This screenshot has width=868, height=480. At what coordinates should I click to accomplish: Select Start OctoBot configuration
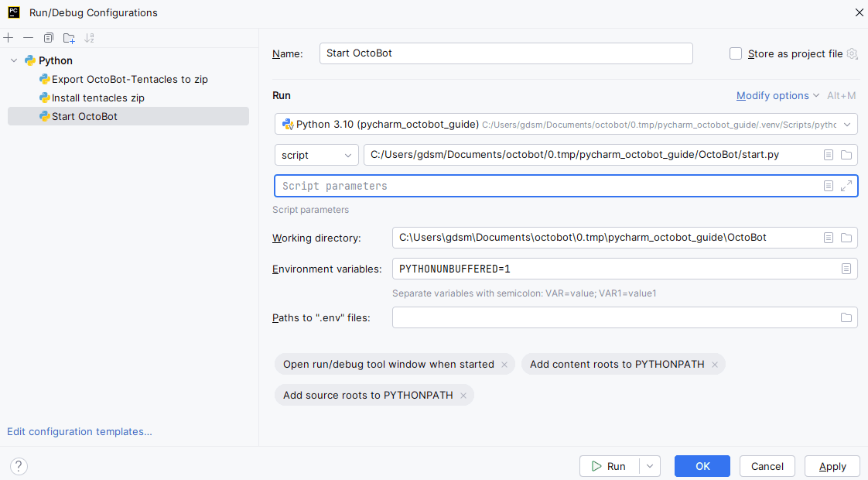point(128,116)
